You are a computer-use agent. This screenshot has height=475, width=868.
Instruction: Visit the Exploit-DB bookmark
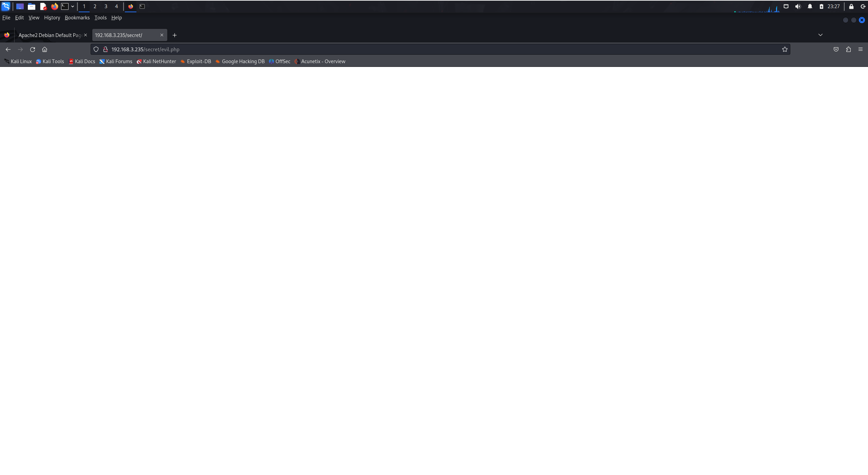click(x=199, y=61)
